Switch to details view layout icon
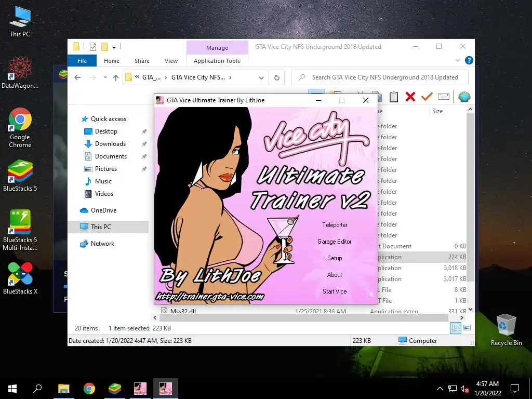This screenshot has width=532, height=399. point(456,328)
